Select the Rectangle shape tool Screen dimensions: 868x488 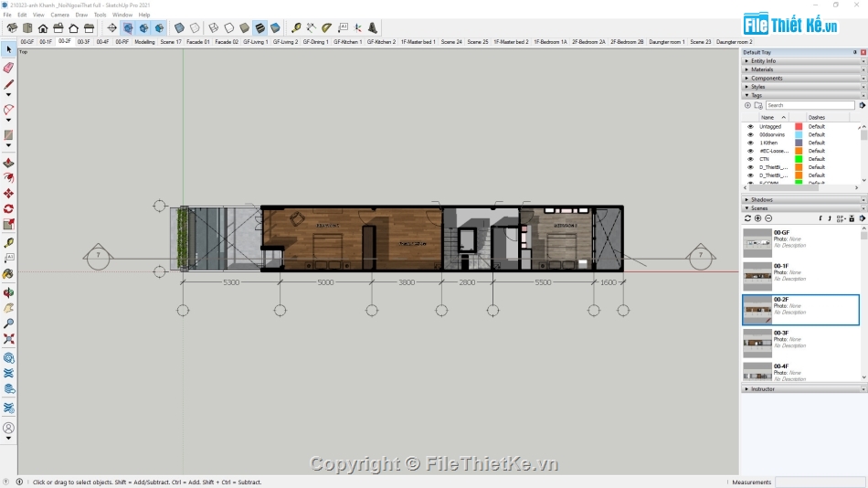click(8, 135)
